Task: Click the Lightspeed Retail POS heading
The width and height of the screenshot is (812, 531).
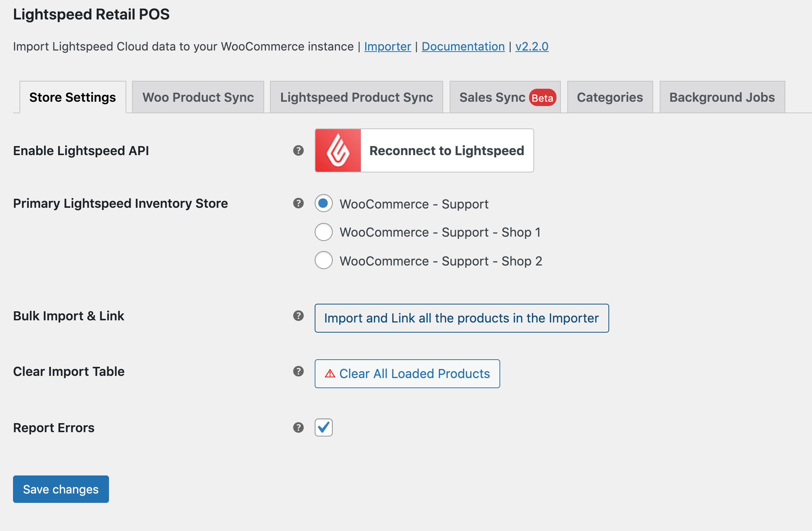Action: (91, 14)
